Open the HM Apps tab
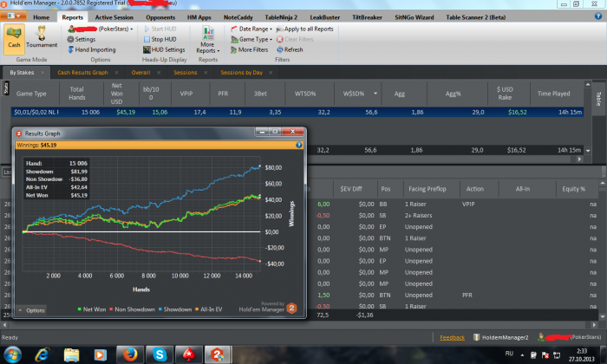Screen dimensions: 607x364 (199, 17)
